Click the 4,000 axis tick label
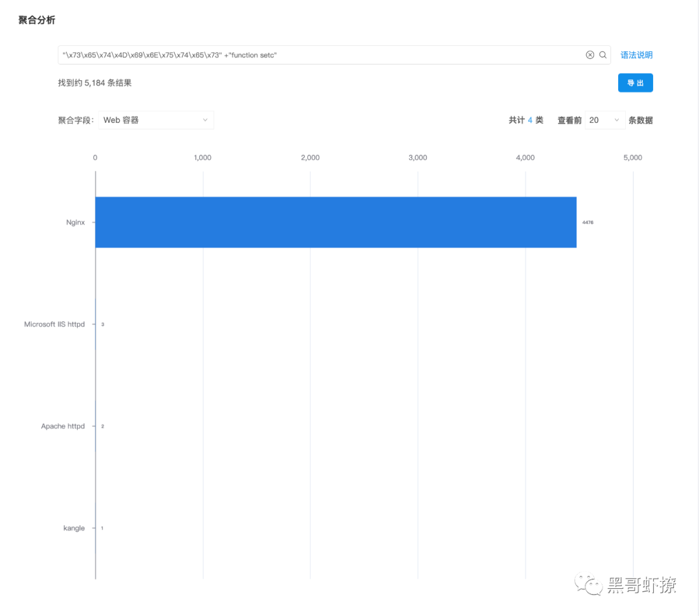 point(525,157)
